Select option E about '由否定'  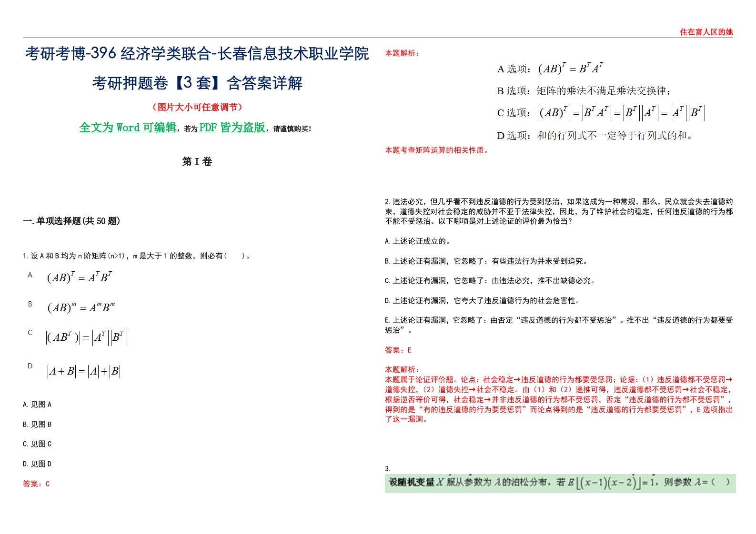(559, 325)
